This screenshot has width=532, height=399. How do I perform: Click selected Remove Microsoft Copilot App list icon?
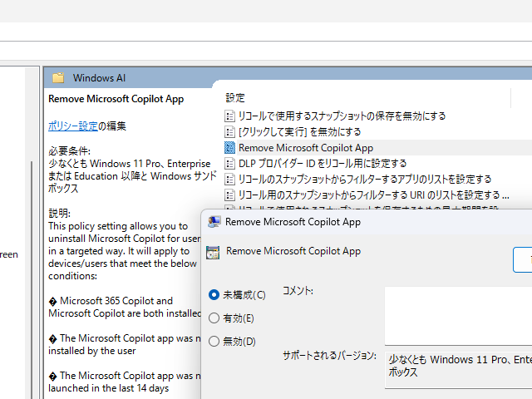(230, 148)
